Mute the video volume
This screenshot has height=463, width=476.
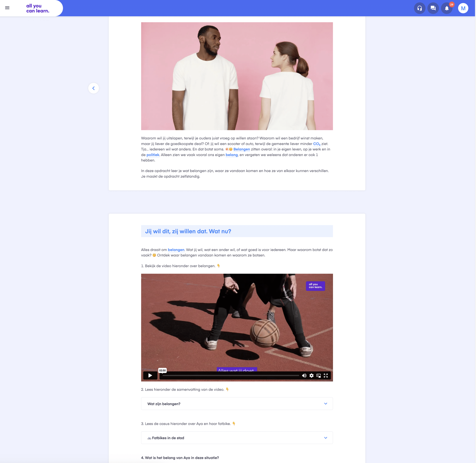pyautogui.click(x=304, y=375)
